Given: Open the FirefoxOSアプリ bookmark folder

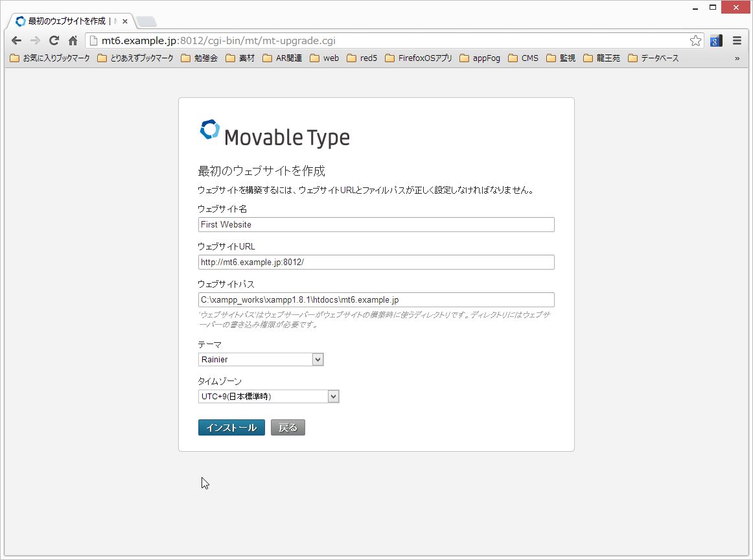Looking at the screenshot, I should coord(419,58).
